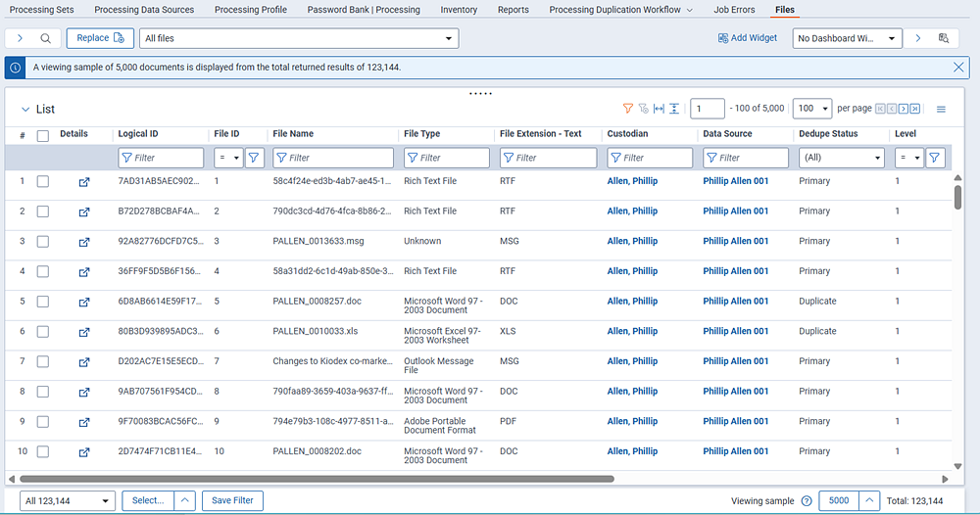Open the Dedupe Status (All) dropdown
The height and width of the screenshot is (515, 980).
[841, 158]
